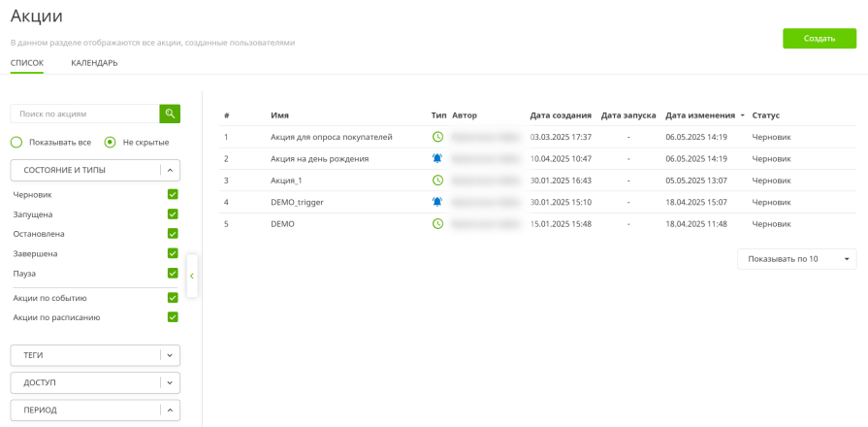The width and height of the screenshot is (868, 427).
Task: Collapse the filter sidebar with arrow handle
Action: [x=192, y=277]
